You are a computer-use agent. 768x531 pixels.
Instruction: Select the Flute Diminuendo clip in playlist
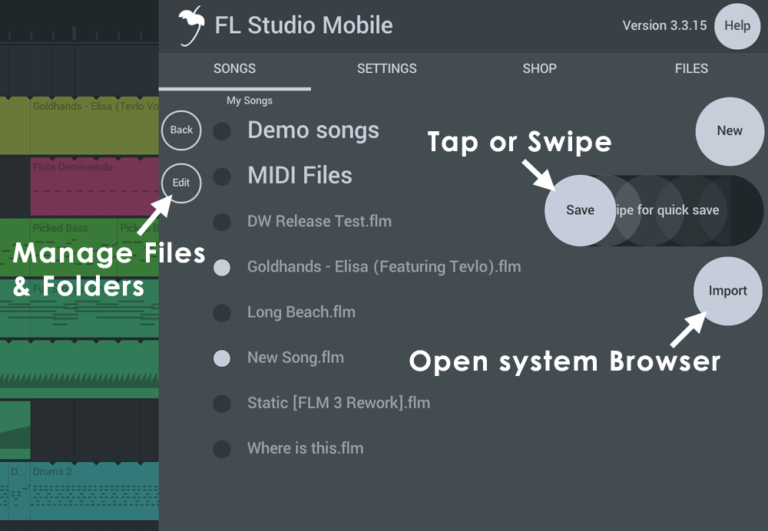pos(95,186)
